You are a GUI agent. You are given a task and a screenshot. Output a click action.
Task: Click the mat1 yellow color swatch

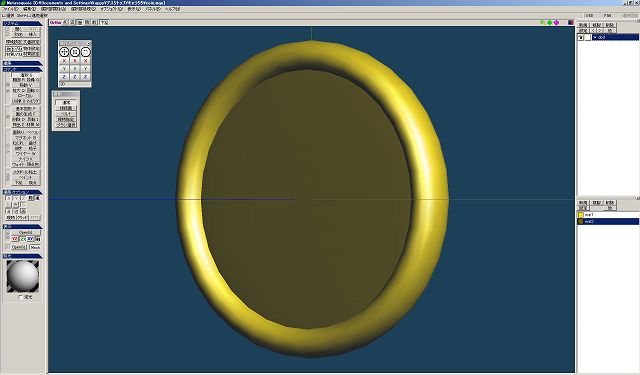[x=580, y=215]
